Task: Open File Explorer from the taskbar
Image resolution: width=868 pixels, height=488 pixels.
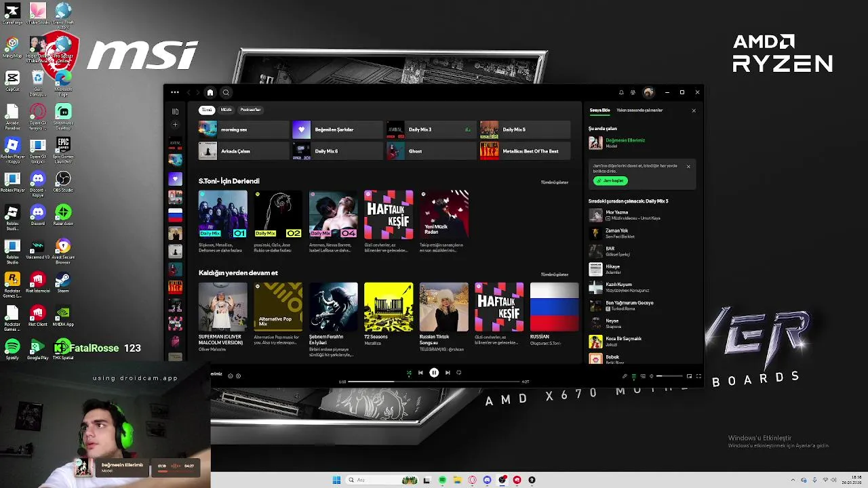Action: pos(458,480)
